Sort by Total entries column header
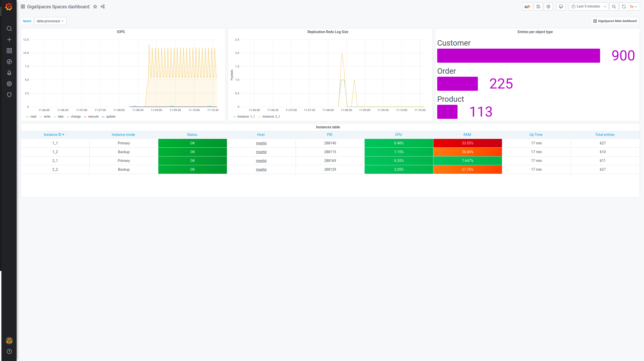Viewport: 644px width, 361px height. tap(605, 135)
